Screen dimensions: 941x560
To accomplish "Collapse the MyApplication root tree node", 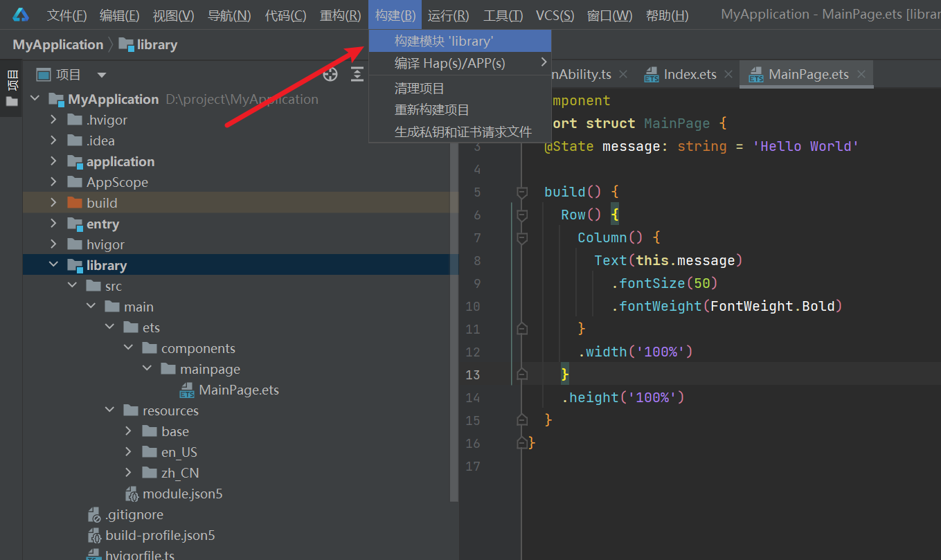I will point(35,99).
